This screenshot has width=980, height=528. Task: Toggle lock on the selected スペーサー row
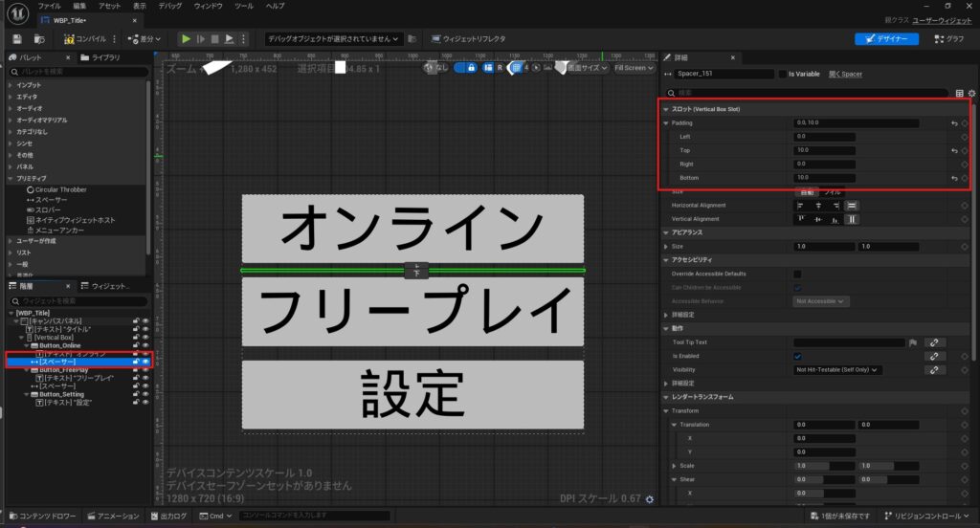click(x=136, y=362)
